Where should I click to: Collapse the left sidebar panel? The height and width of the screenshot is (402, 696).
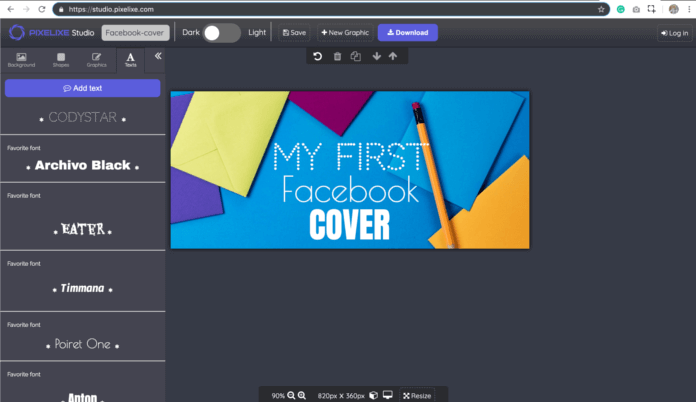[x=157, y=57]
